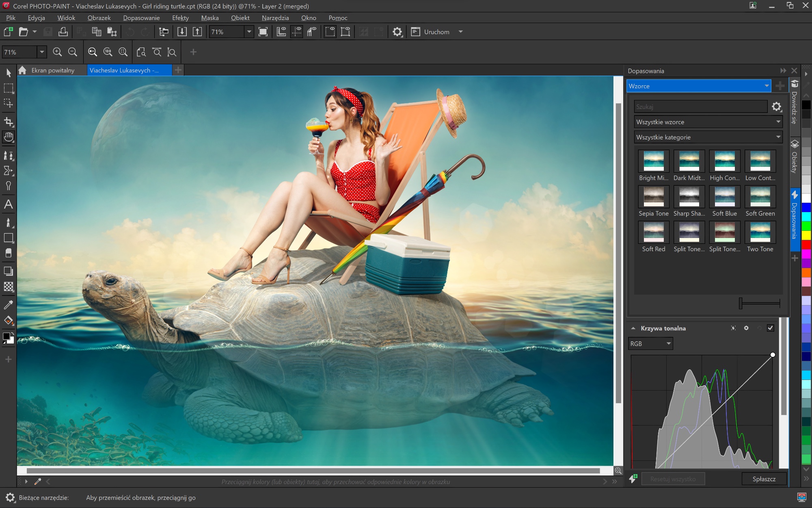Select the Crop tool
The height and width of the screenshot is (508, 812).
9,122
